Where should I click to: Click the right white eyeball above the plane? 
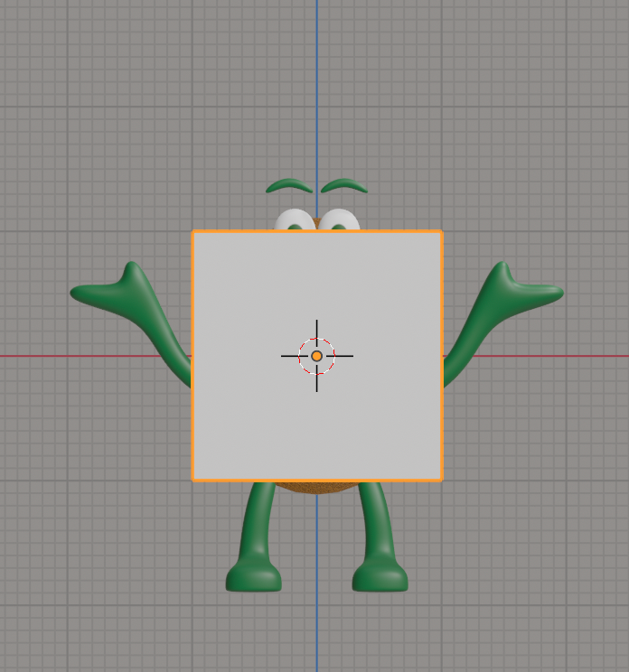340,220
